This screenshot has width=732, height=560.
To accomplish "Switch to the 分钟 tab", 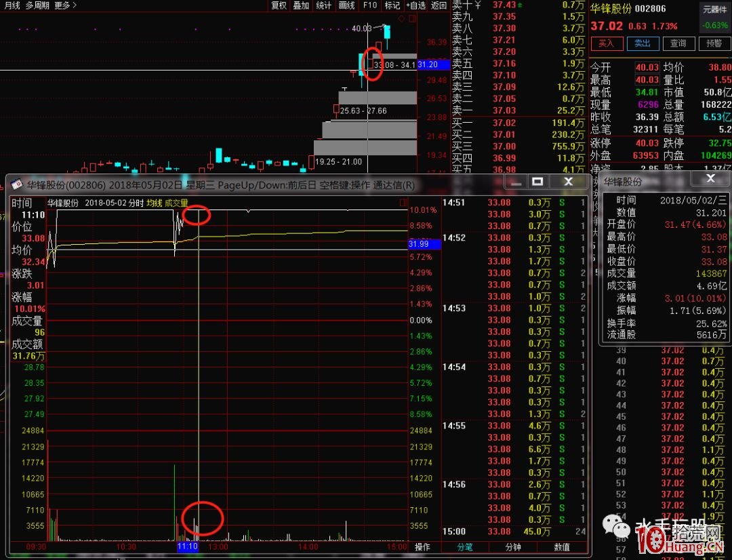I will tap(513, 547).
